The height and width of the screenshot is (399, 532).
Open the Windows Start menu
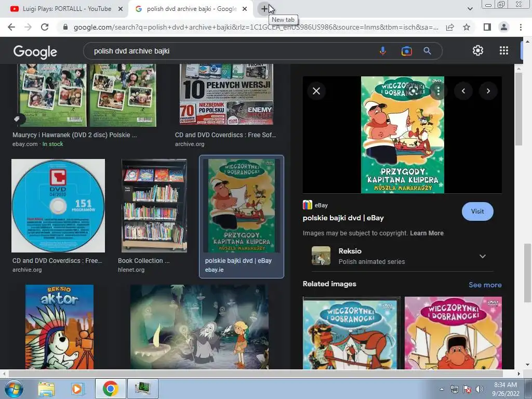pyautogui.click(x=14, y=389)
